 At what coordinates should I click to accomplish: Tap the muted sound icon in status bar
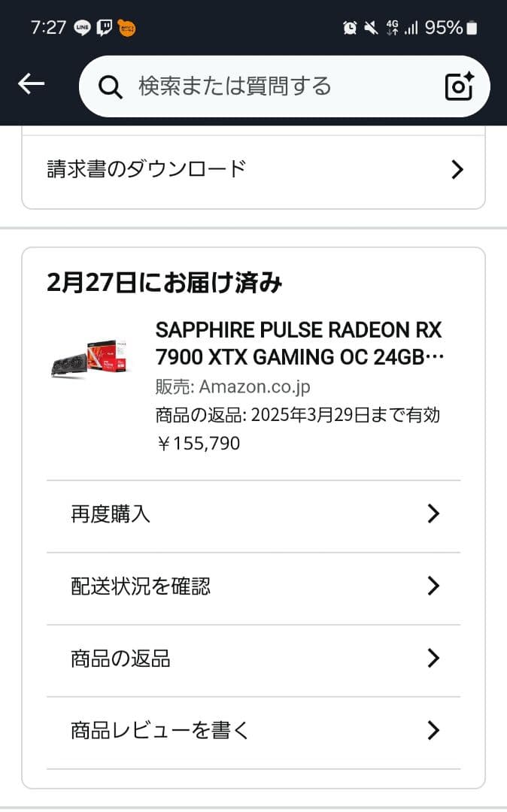pyautogui.click(x=370, y=27)
